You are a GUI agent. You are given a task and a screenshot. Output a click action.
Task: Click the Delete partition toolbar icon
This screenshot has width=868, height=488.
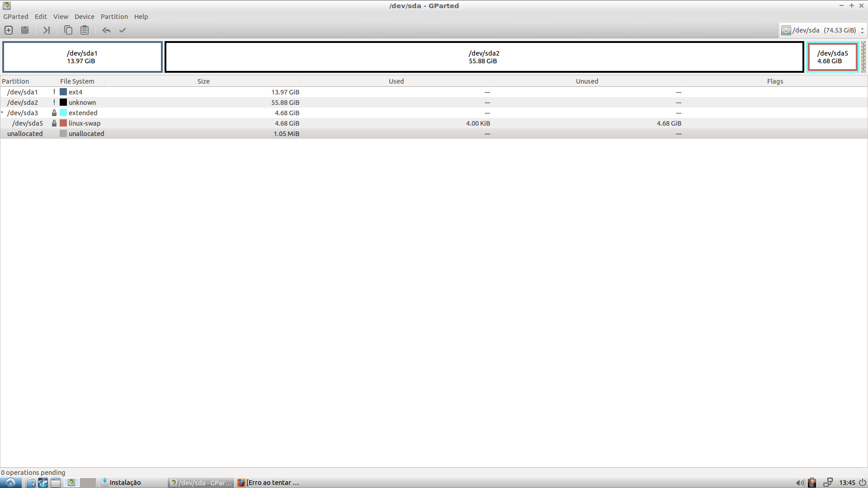pos(25,30)
